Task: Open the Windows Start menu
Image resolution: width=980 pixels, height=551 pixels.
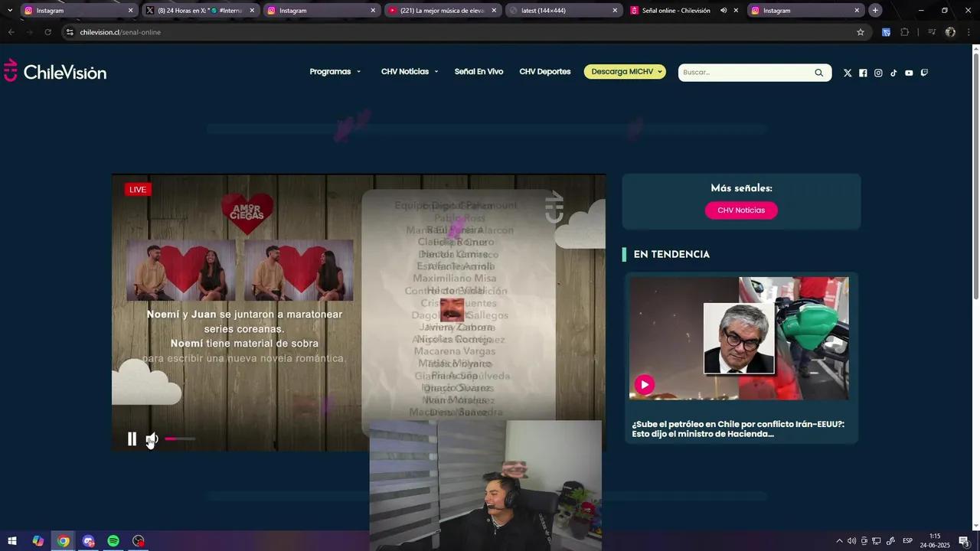Action: 12,541
